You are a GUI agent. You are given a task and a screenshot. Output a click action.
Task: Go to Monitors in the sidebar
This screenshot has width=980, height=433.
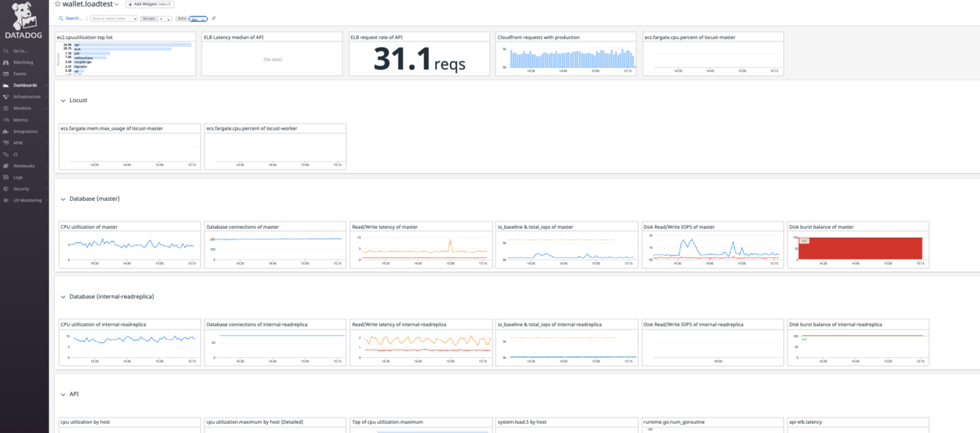click(x=22, y=108)
